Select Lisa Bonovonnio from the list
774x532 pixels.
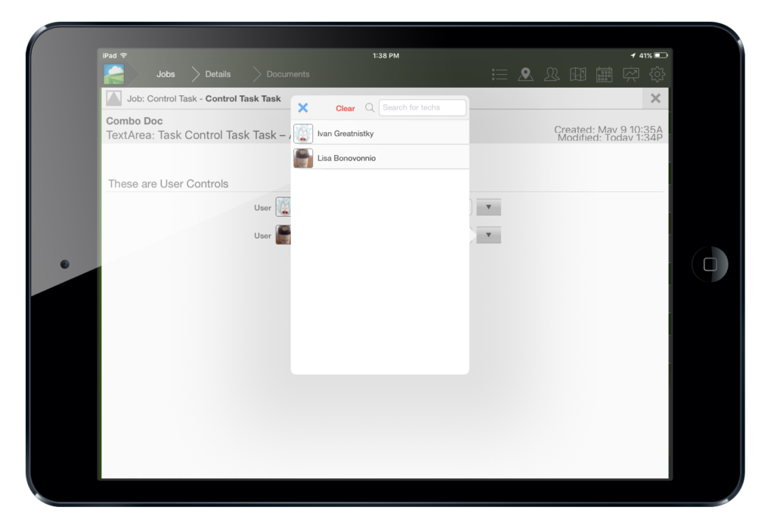(x=380, y=158)
